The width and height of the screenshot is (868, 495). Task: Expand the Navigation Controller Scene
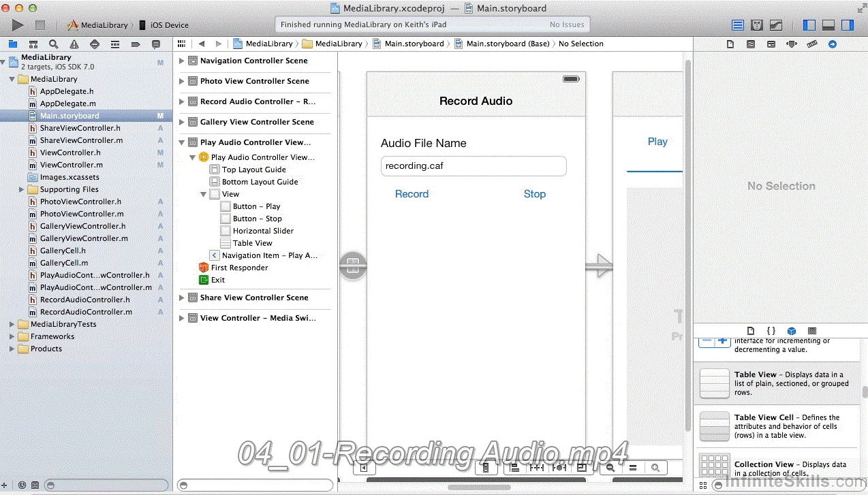pyautogui.click(x=182, y=61)
